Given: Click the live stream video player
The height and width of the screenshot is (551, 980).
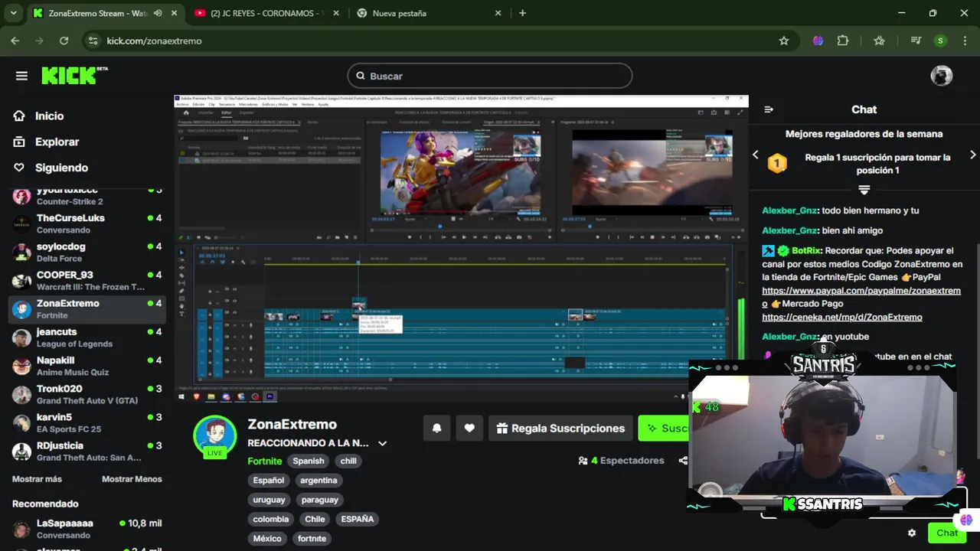Looking at the screenshot, I should click(x=461, y=249).
